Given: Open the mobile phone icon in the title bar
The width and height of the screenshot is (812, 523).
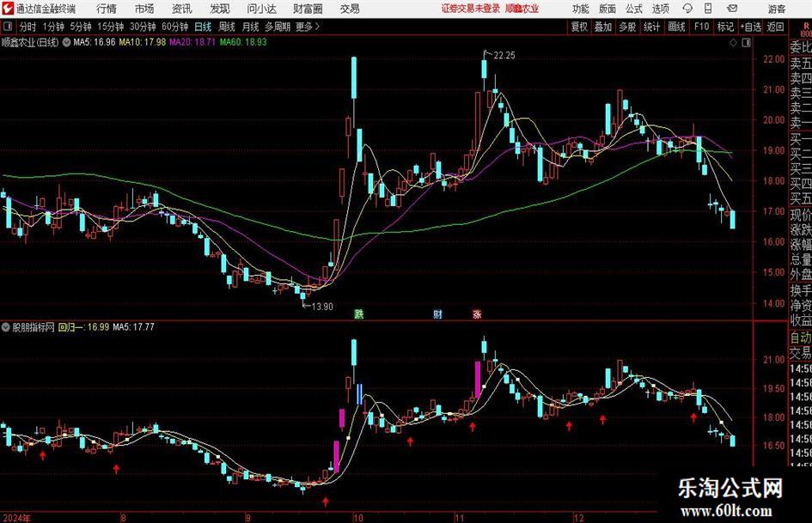Looking at the screenshot, I should (x=708, y=9).
